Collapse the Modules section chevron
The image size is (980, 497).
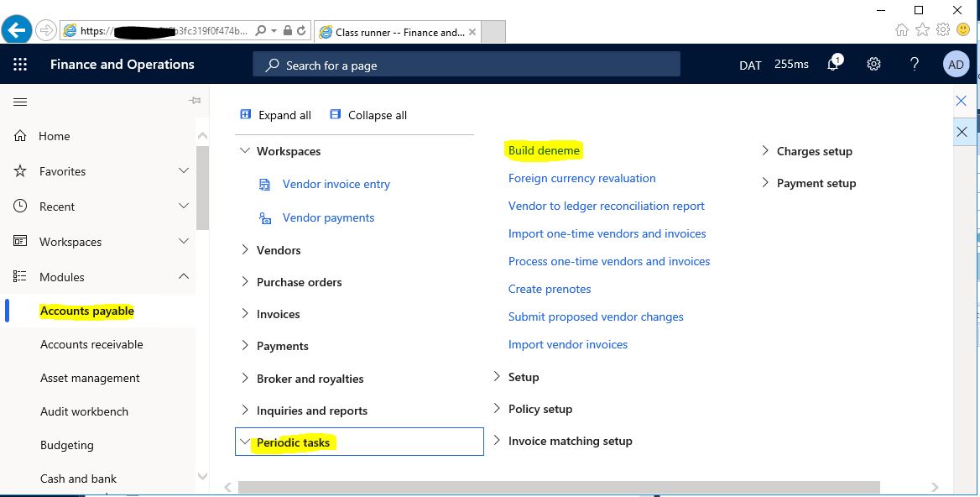click(x=184, y=275)
